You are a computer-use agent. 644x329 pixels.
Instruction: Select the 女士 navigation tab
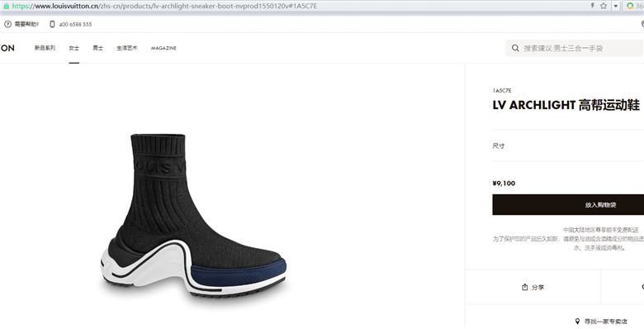[74, 48]
